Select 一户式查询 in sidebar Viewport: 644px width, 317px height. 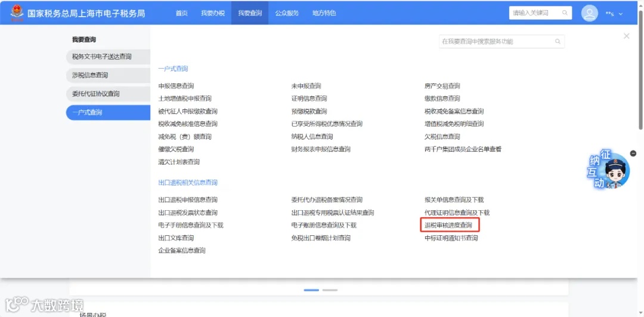108,112
